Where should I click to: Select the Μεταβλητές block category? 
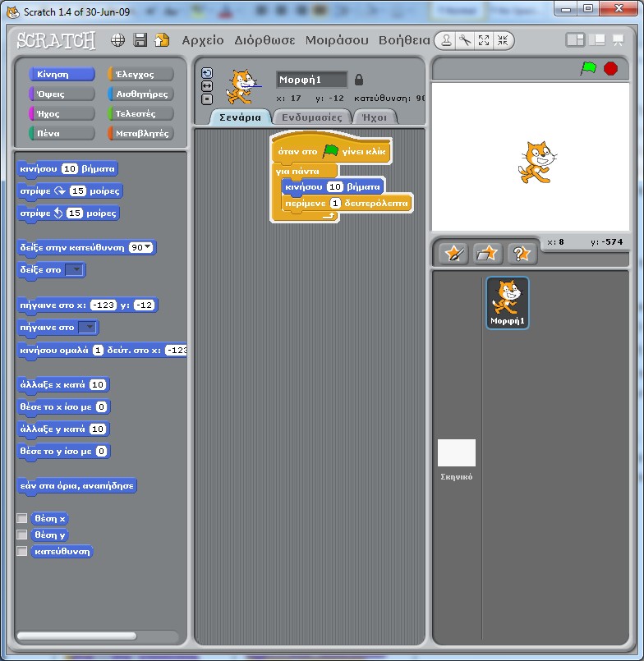[140, 133]
